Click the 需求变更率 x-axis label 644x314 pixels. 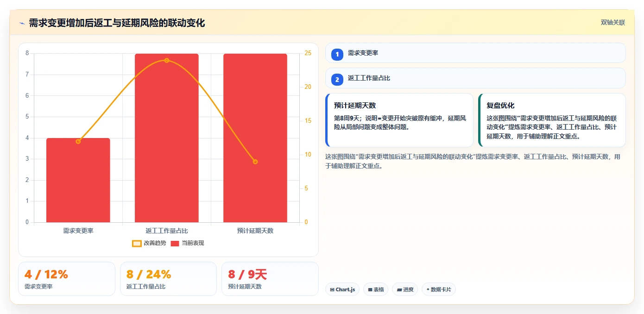(78, 231)
